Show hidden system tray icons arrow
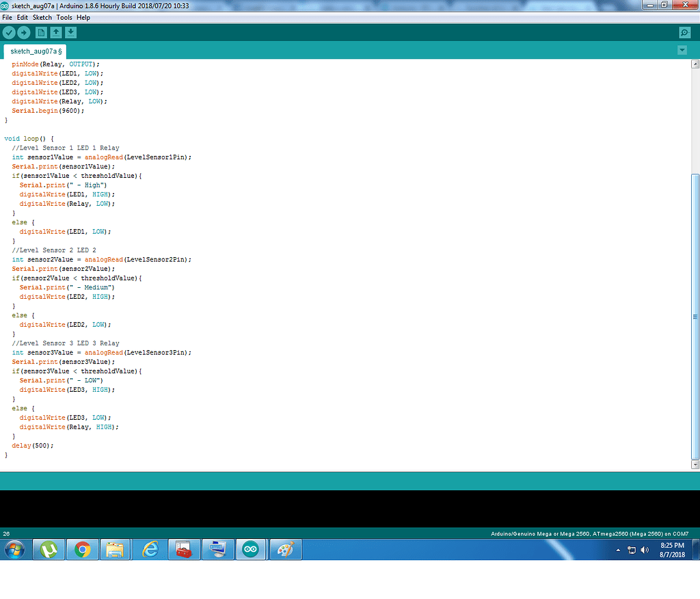700x599 pixels. (x=618, y=550)
